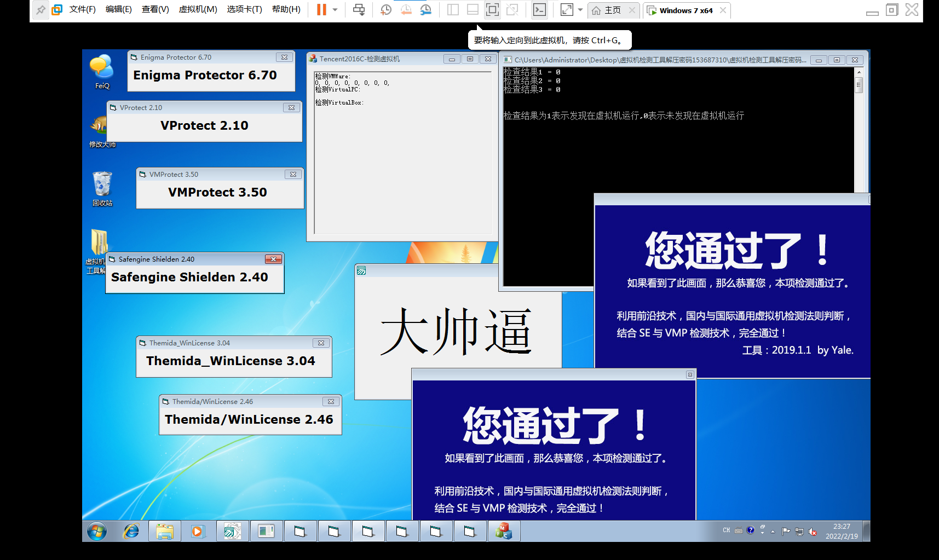Show hidden tray icons arrow
Screen dimensions: 939x560
pos(773,532)
